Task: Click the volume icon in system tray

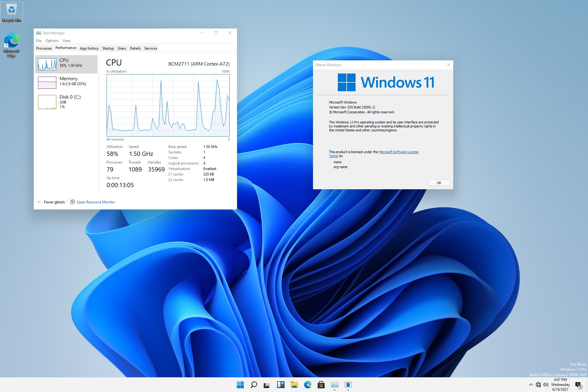Action: (x=545, y=385)
